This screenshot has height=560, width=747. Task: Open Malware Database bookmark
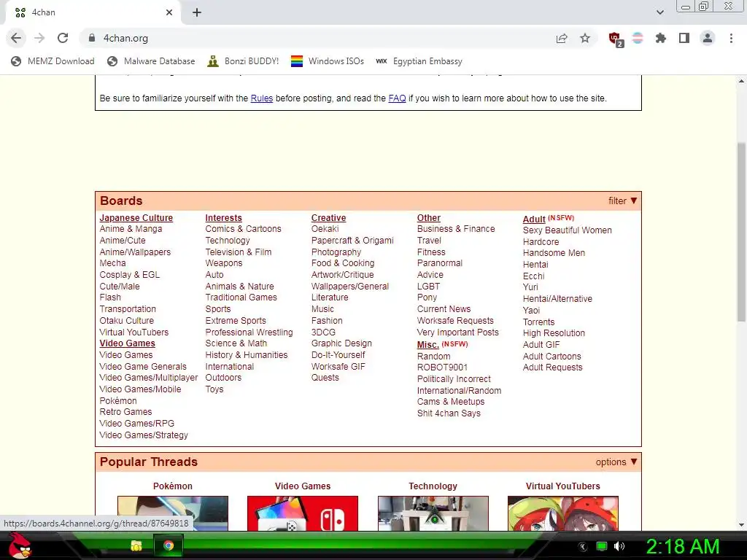(151, 61)
